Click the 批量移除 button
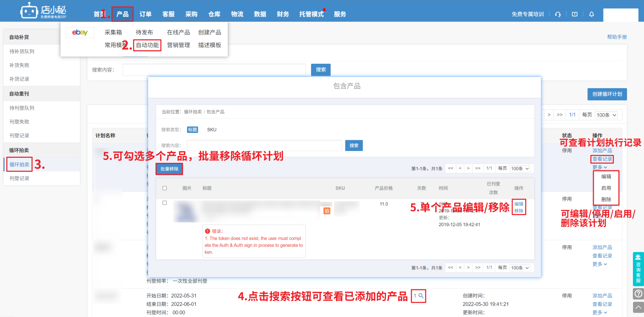The image size is (644, 317). coord(169,169)
